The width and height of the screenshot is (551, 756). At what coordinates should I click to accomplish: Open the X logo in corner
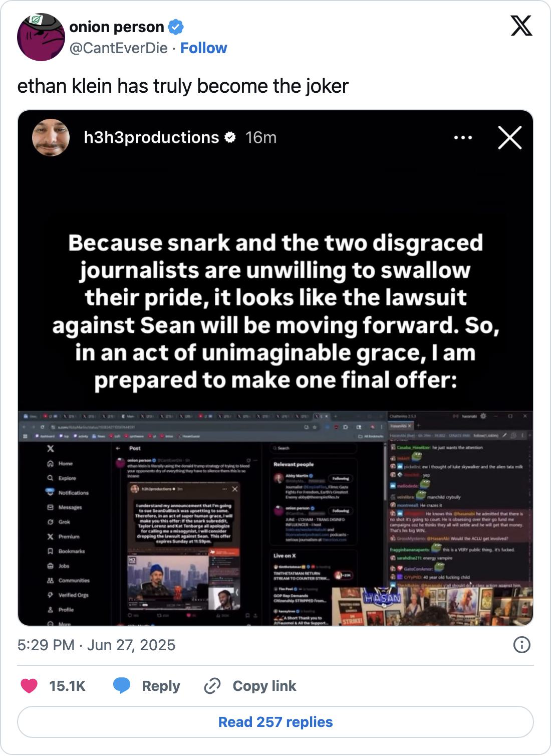pyautogui.click(x=521, y=26)
